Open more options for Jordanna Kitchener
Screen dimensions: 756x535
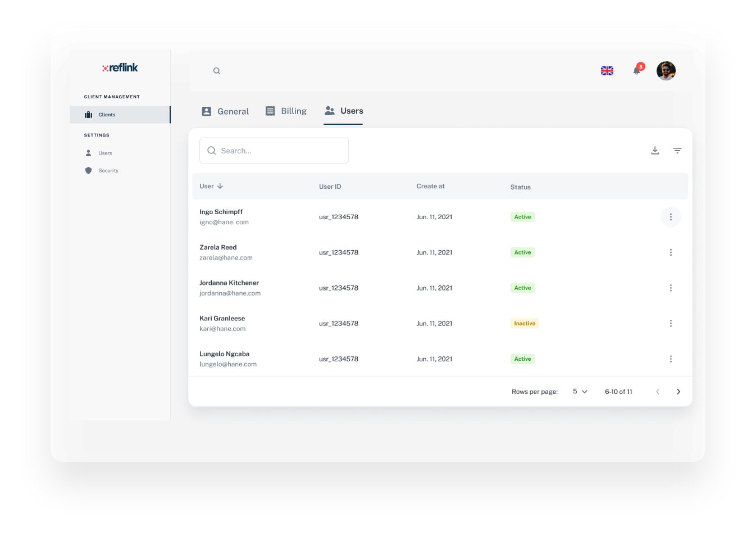pos(671,288)
